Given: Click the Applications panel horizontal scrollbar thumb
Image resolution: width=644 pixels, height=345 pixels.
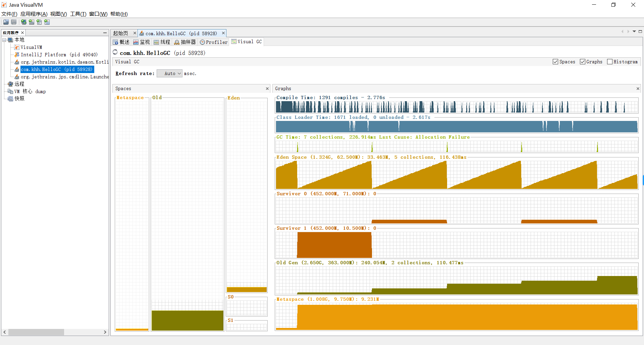Looking at the screenshot, I should click(x=36, y=332).
